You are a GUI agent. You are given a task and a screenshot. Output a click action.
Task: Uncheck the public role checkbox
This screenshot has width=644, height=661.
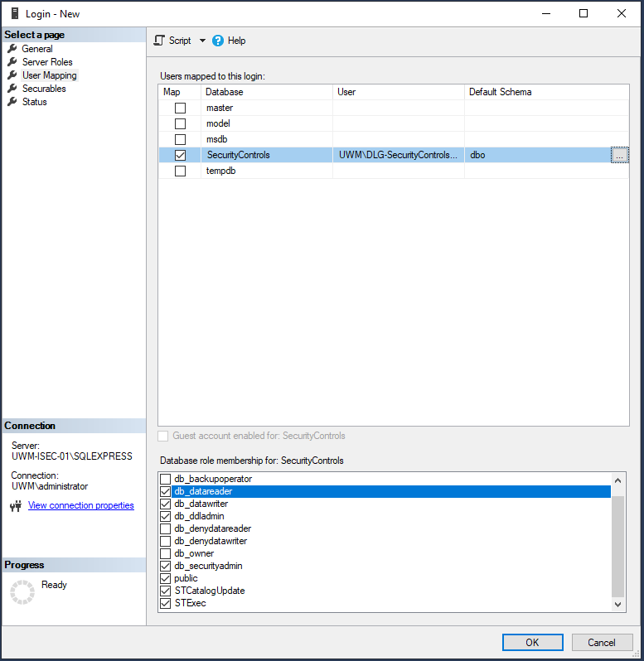(165, 578)
